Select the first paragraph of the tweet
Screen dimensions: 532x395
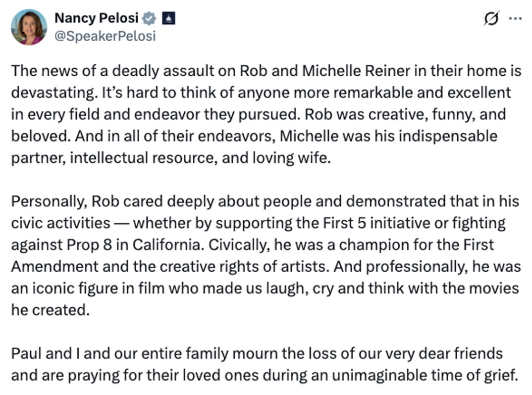(263, 114)
